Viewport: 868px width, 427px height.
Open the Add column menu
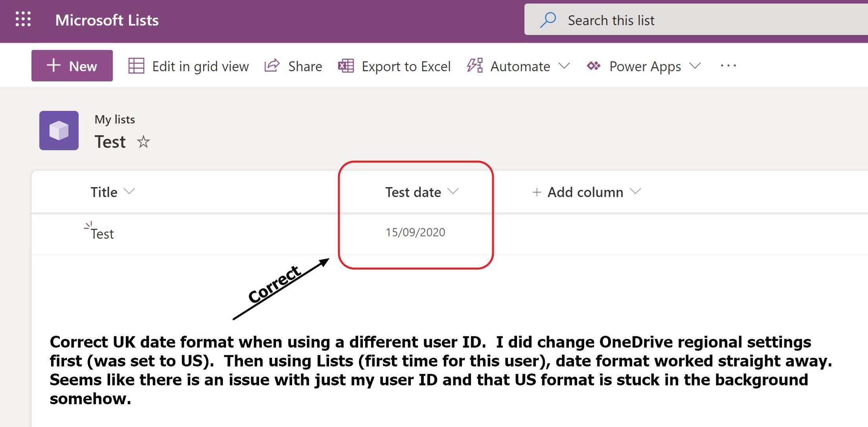coord(586,192)
